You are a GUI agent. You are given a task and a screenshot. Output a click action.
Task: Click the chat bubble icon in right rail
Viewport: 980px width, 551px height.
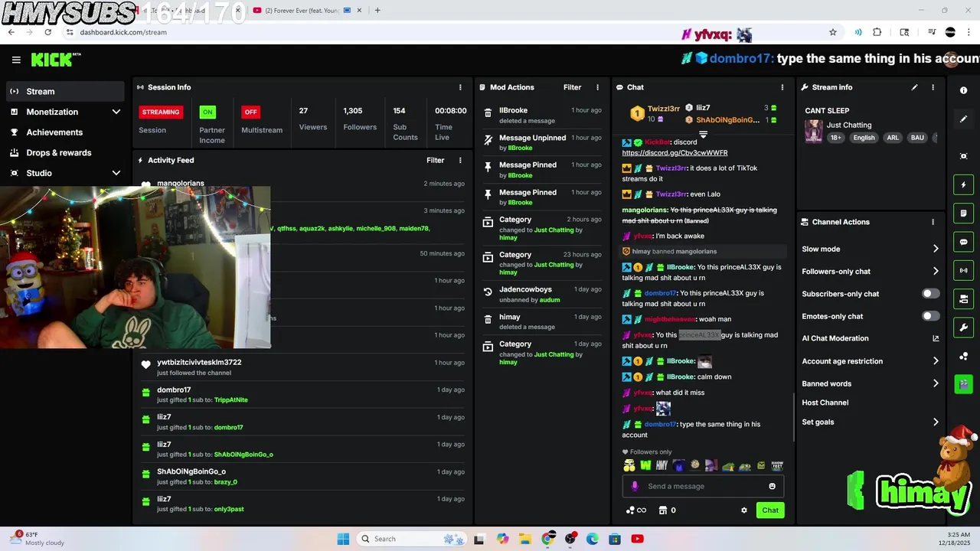(963, 242)
